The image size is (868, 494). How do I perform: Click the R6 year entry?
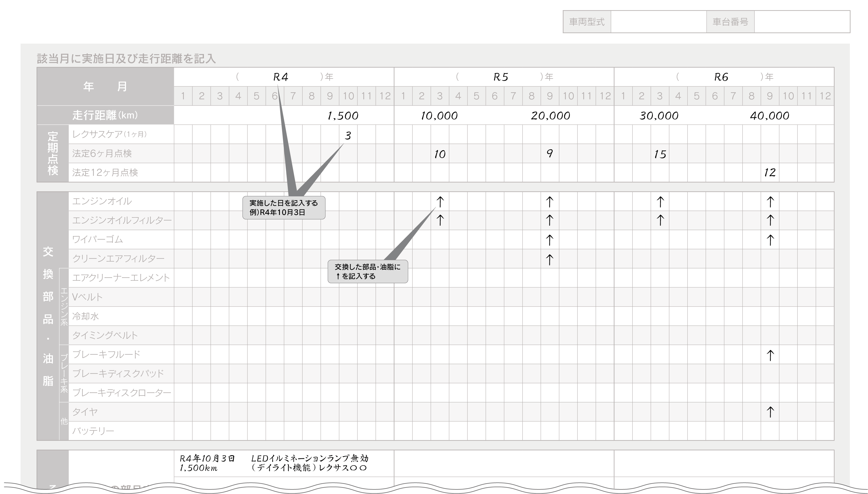(x=721, y=77)
